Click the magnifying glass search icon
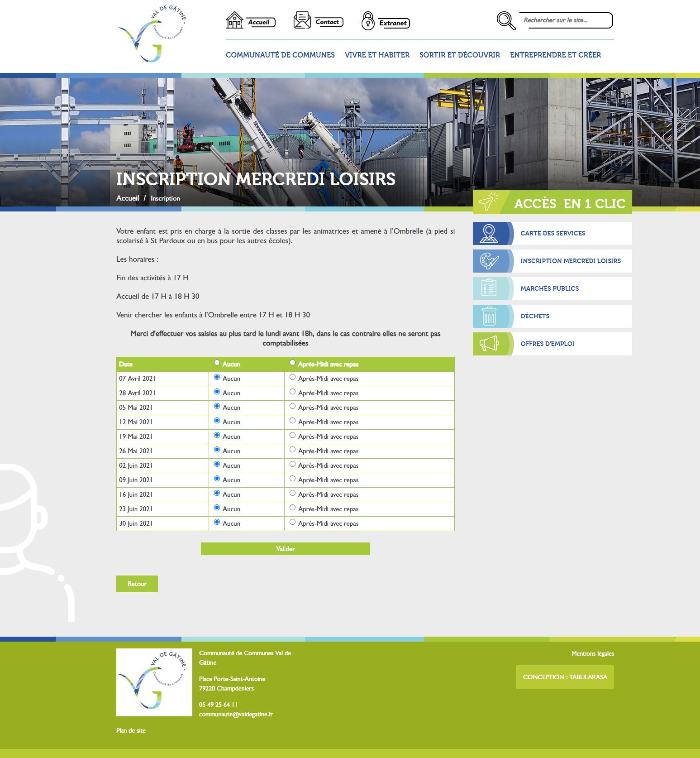 point(505,21)
